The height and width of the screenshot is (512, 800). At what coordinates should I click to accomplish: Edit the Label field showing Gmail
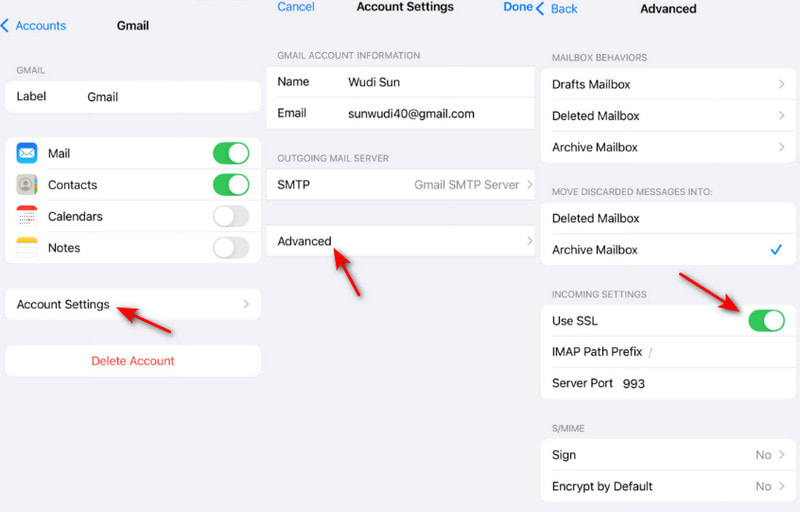tap(133, 96)
